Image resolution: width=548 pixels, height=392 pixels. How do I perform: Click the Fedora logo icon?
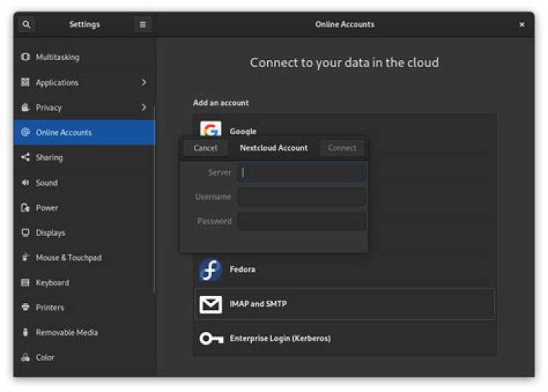pyautogui.click(x=210, y=269)
